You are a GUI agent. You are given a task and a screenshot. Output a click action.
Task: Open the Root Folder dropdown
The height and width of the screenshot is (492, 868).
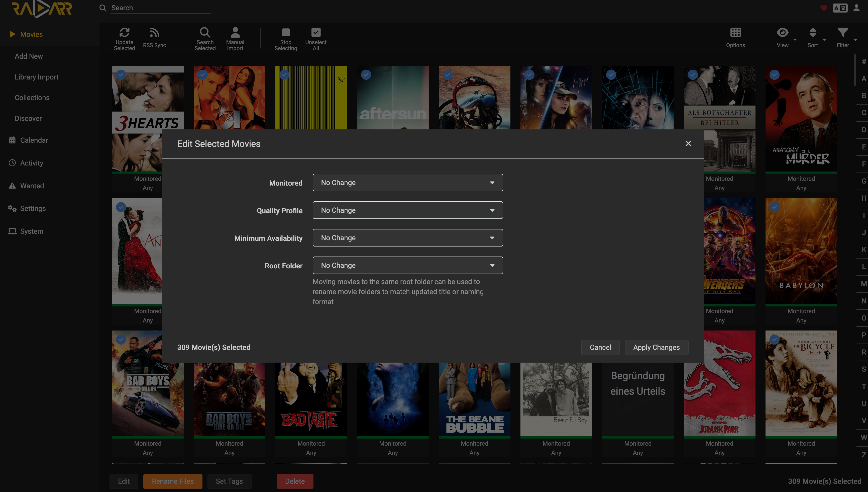pyautogui.click(x=407, y=265)
